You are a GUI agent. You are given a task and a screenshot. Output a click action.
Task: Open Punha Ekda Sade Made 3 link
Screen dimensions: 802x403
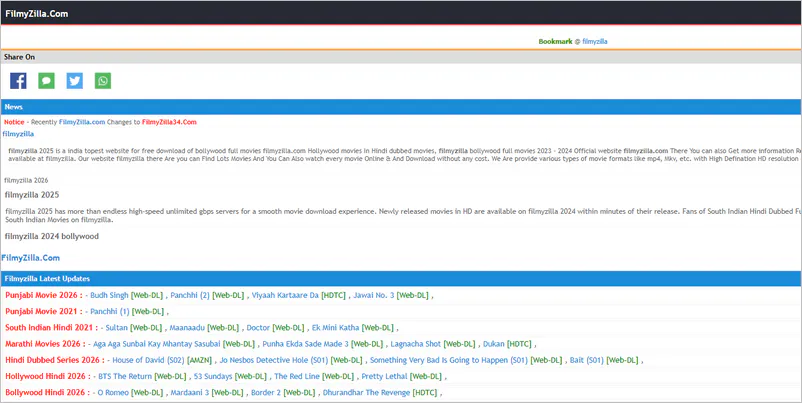point(305,344)
